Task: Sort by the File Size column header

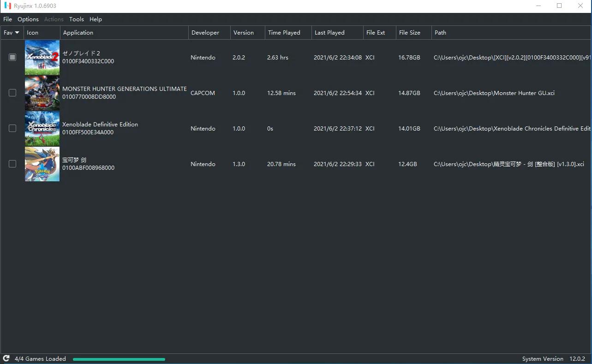Action: 414,33
